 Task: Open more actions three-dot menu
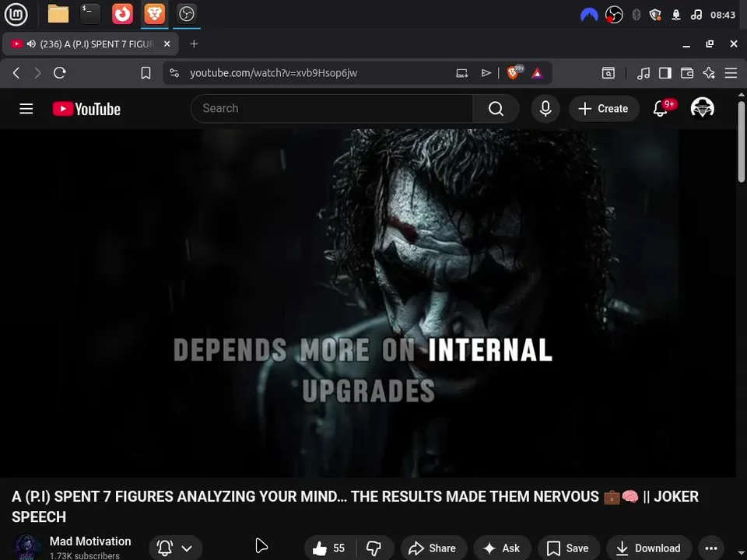tap(710, 548)
